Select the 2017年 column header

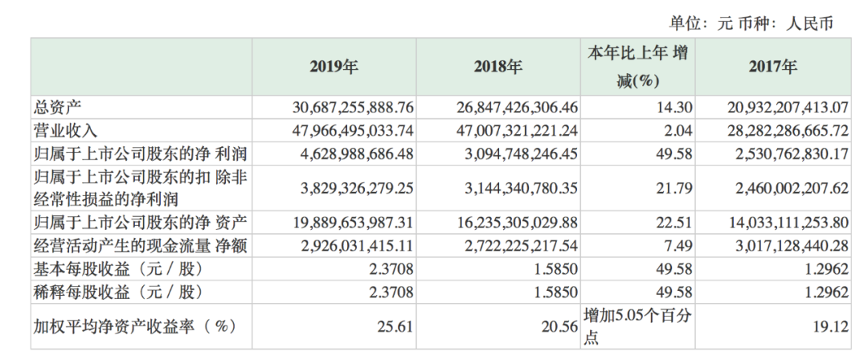click(773, 67)
